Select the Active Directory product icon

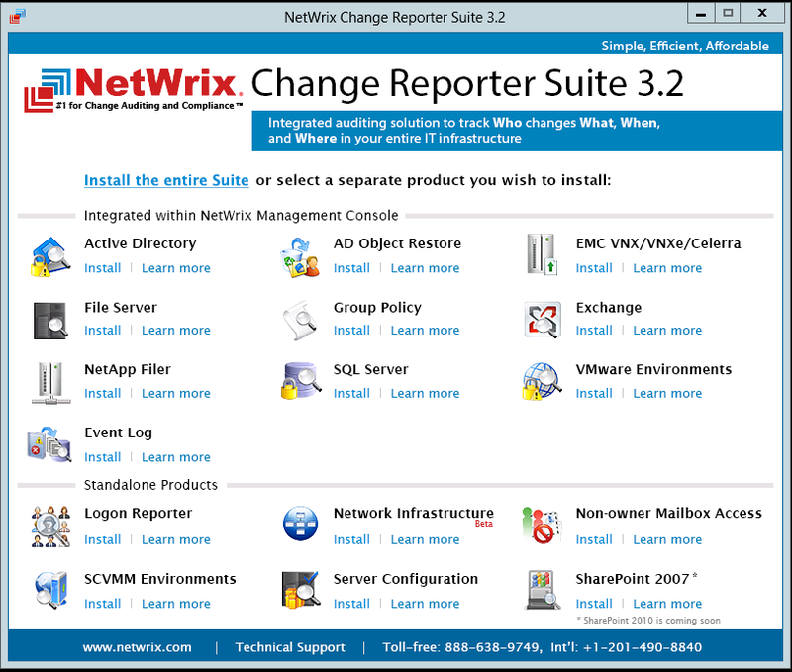point(51,254)
